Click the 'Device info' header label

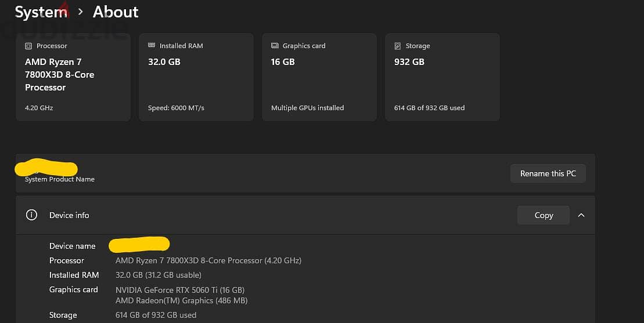coord(69,215)
